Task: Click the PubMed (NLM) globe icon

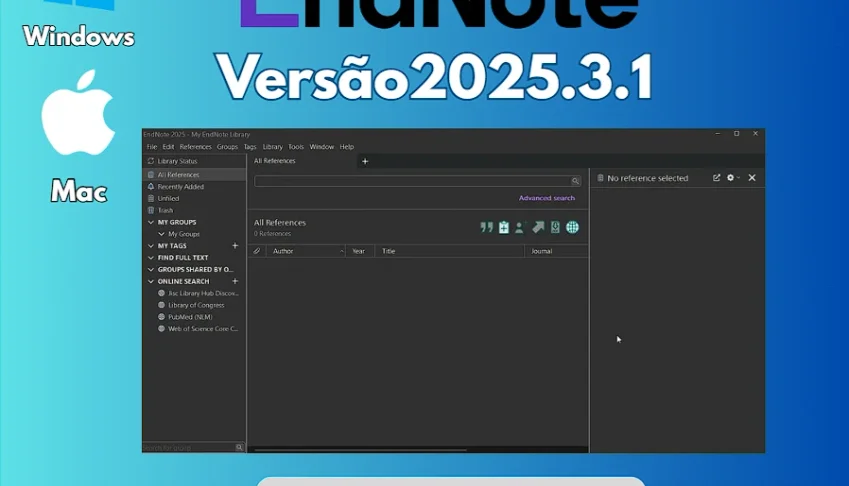Action: (161, 317)
